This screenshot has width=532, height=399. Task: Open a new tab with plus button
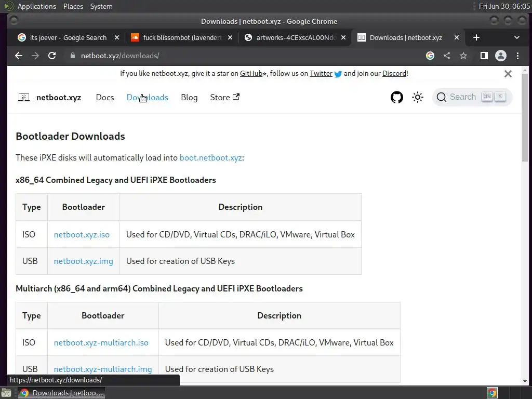click(476, 37)
